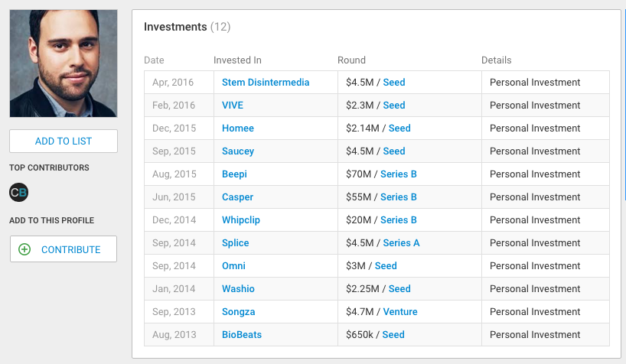Open the VIVE company link
The height and width of the screenshot is (364, 626).
pyautogui.click(x=233, y=106)
